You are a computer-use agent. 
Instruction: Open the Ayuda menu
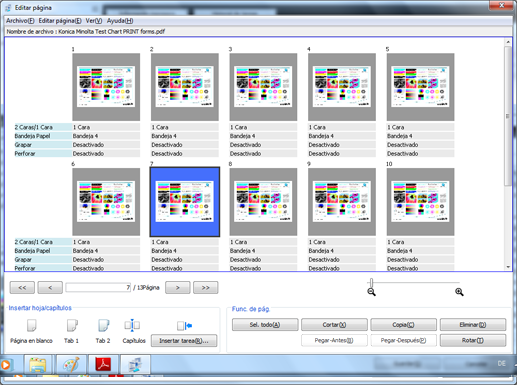coord(120,21)
